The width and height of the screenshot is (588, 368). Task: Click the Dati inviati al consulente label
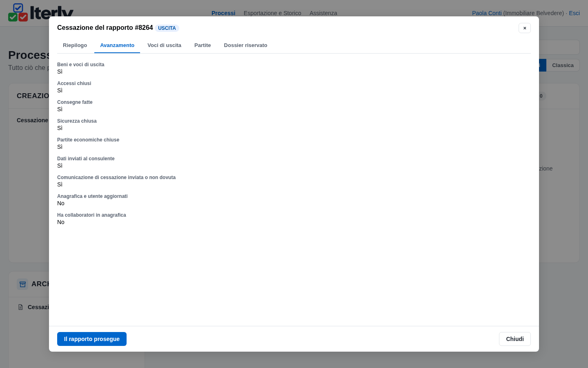(86, 159)
